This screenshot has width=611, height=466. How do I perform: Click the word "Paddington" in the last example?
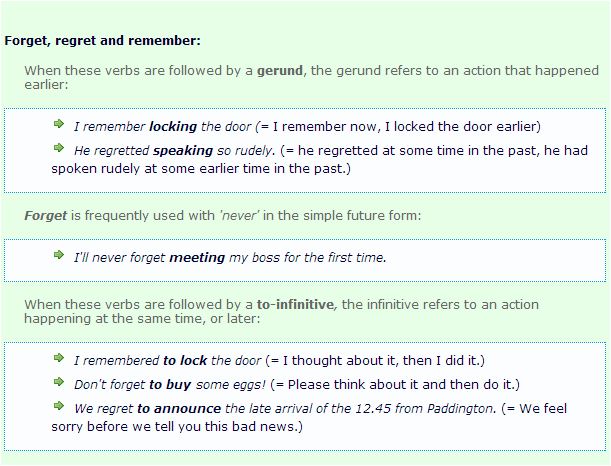[459, 408]
